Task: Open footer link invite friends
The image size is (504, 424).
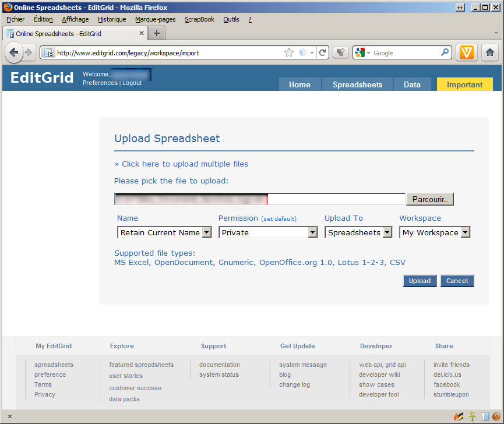Action: [x=452, y=365]
